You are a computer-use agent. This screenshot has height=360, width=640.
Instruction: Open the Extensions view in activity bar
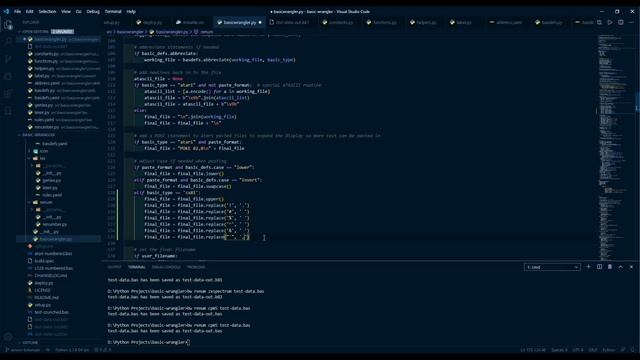point(8,93)
